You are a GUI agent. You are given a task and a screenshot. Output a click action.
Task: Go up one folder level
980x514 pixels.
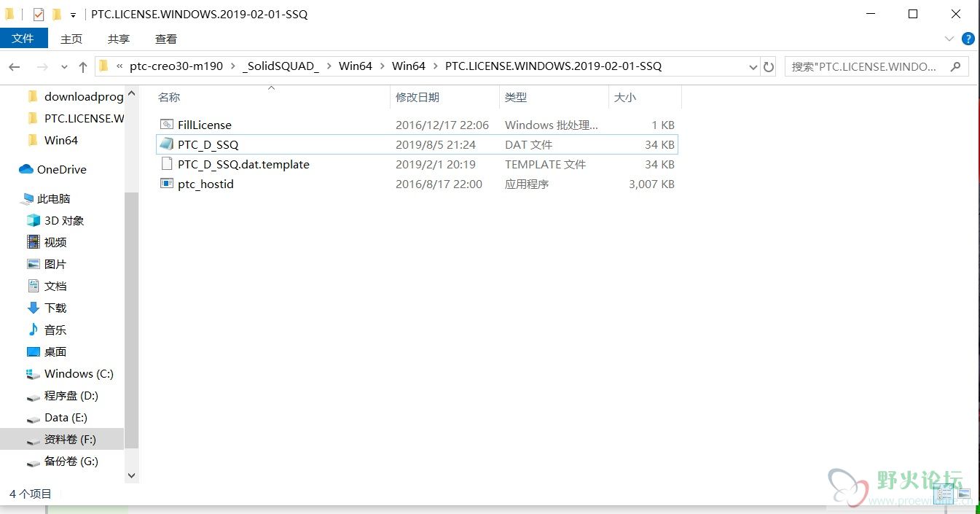coord(83,66)
